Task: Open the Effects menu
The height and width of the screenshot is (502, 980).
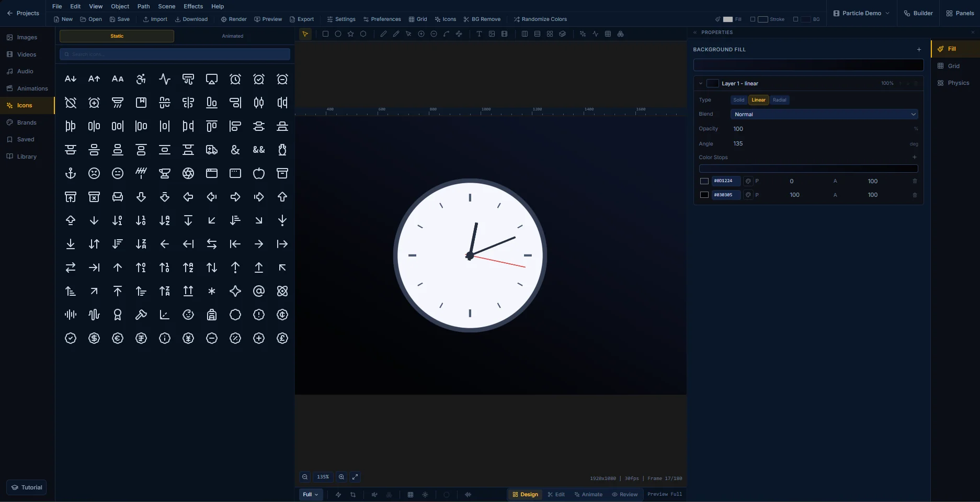Action: click(193, 6)
